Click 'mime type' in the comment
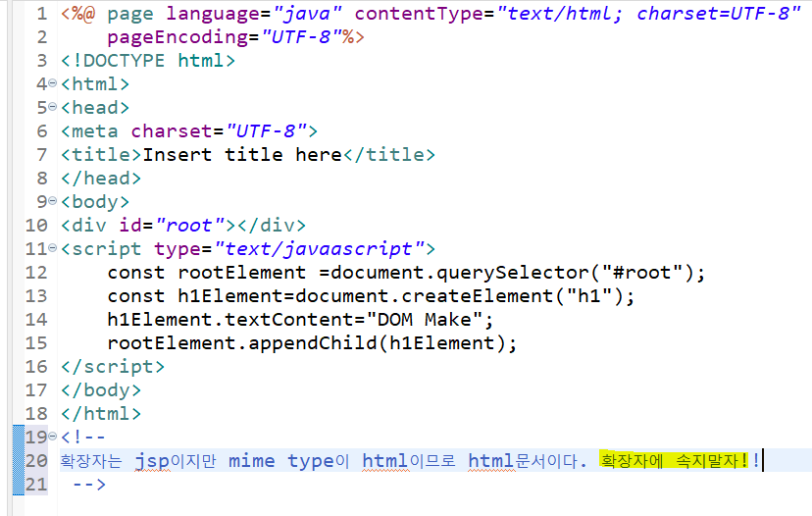The image size is (812, 516). click(282, 460)
